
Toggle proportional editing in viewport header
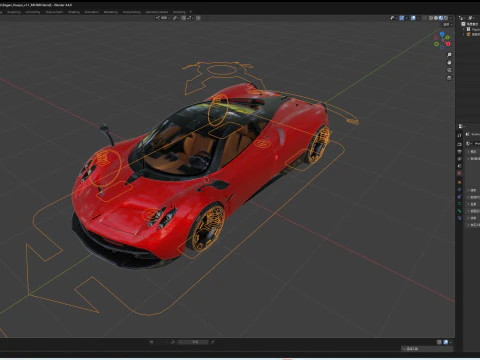click(198, 18)
